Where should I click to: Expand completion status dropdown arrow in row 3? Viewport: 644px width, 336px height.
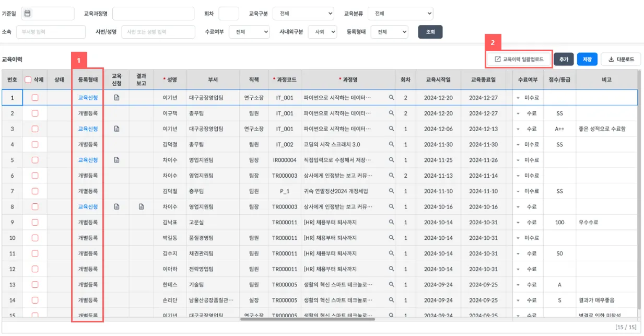coord(519,129)
